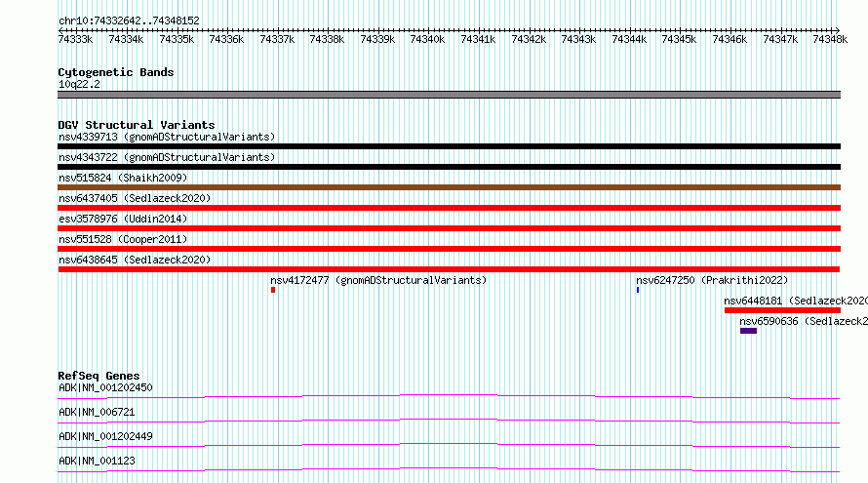
Task: Click the 74334k ruler tick label
Action: point(126,39)
